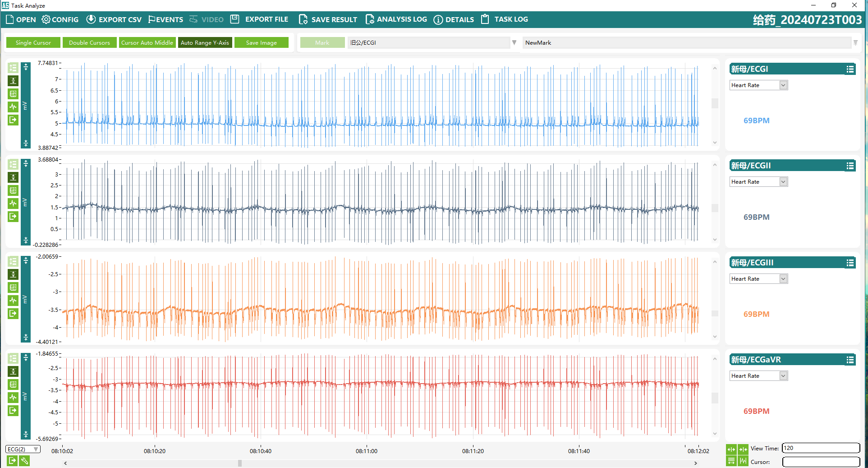The height and width of the screenshot is (468, 868).
Task: Click the vertical fit icon beside the ECGaVR chart
Action: tap(13, 371)
